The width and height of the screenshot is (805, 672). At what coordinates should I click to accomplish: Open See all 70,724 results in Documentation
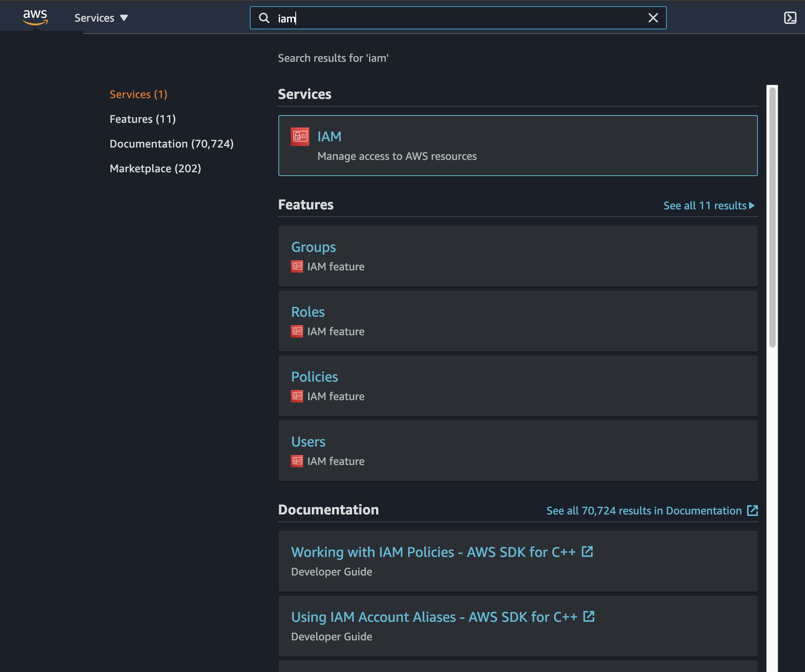[652, 511]
